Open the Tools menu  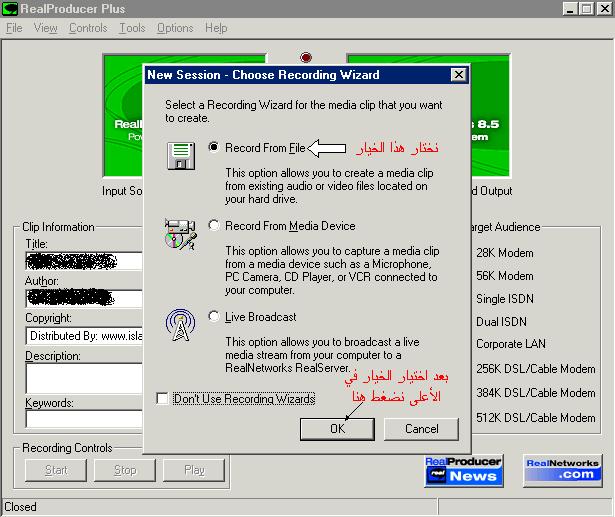pos(132,28)
